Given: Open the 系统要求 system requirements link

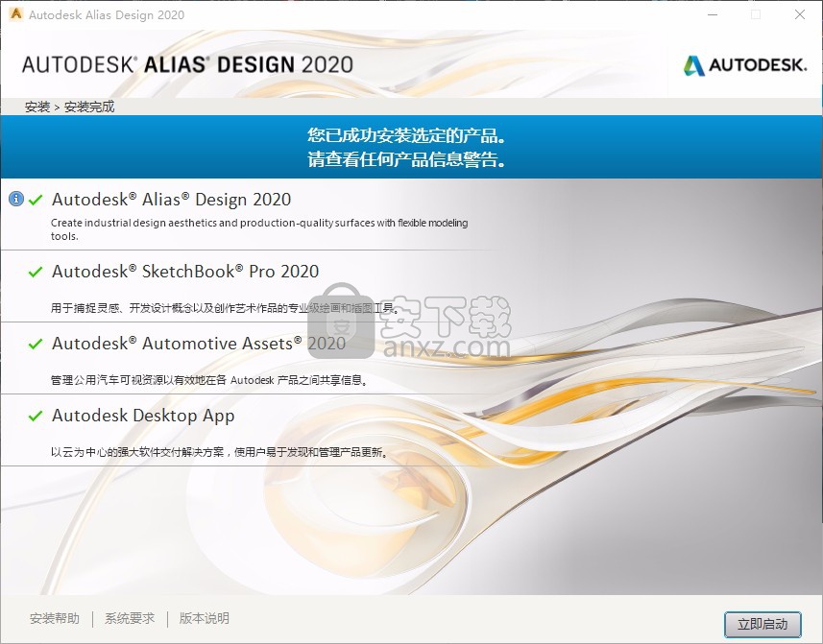Looking at the screenshot, I should tap(130, 618).
